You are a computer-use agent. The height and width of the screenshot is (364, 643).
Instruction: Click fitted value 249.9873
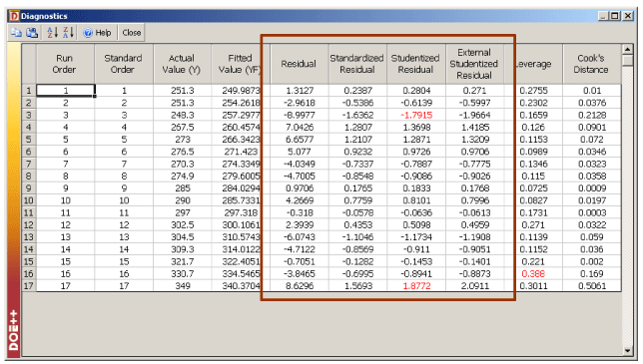click(x=241, y=91)
